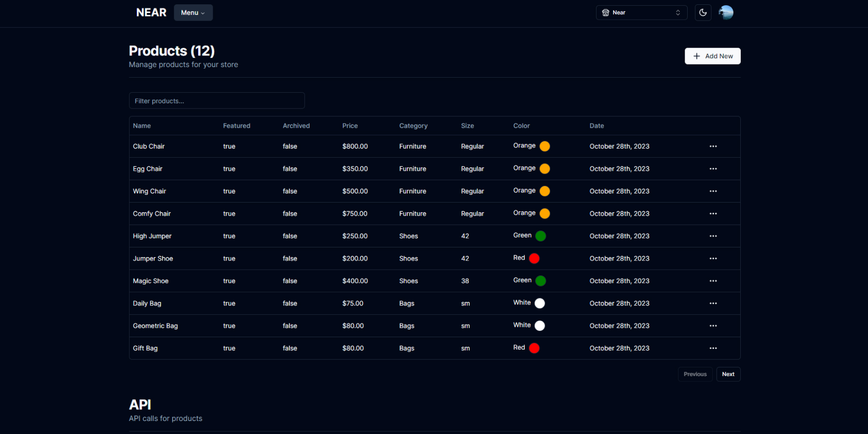Click the Add New button
This screenshot has width=868, height=434.
712,56
